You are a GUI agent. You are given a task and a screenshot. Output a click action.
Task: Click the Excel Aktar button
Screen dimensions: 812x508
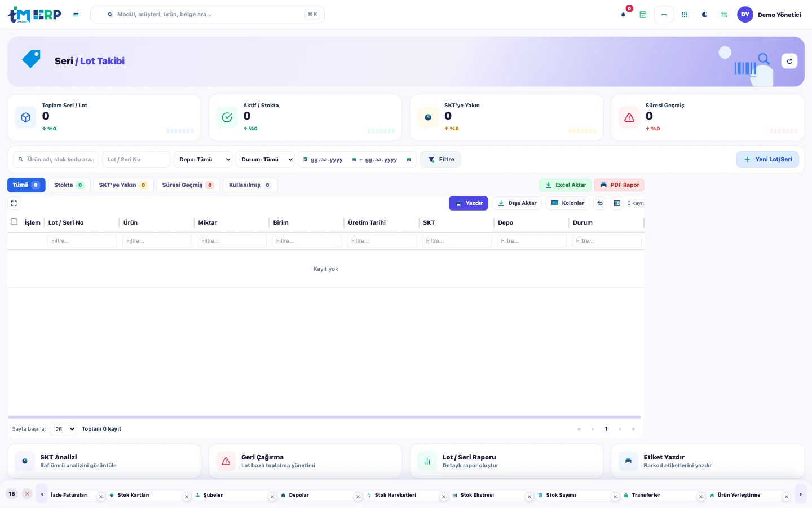pyautogui.click(x=565, y=185)
